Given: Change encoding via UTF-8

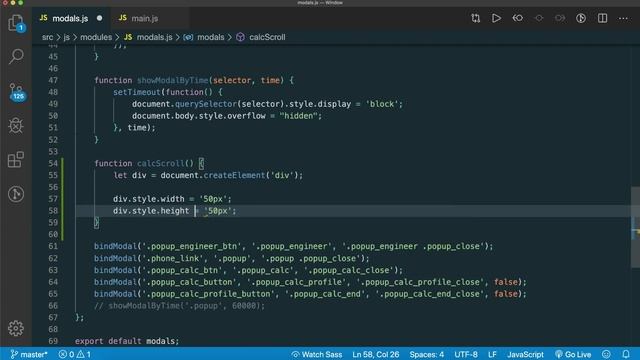Looking at the screenshot, I should [466, 354].
